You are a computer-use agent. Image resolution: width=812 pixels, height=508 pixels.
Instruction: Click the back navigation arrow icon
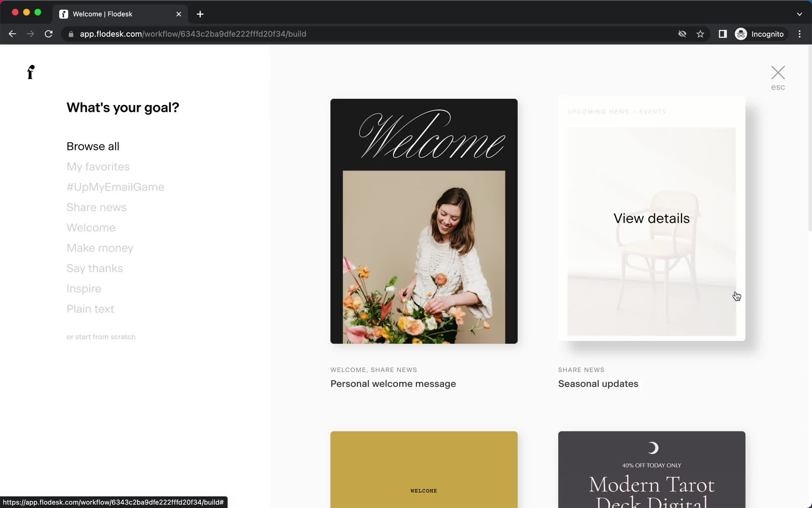point(12,34)
